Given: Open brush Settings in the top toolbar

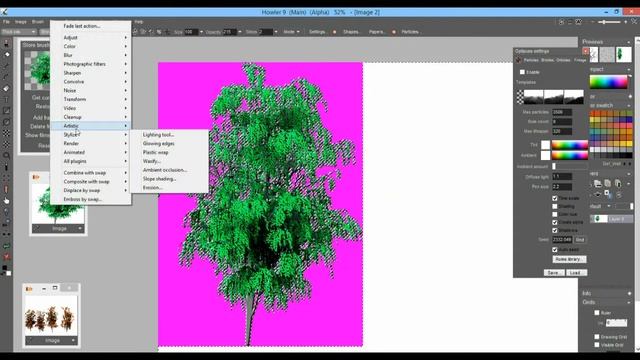Looking at the screenshot, I should (317, 32).
